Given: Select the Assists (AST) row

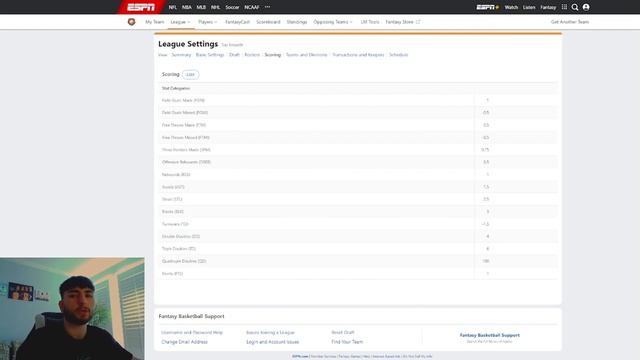Looking at the screenshot, I should (358, 187).
